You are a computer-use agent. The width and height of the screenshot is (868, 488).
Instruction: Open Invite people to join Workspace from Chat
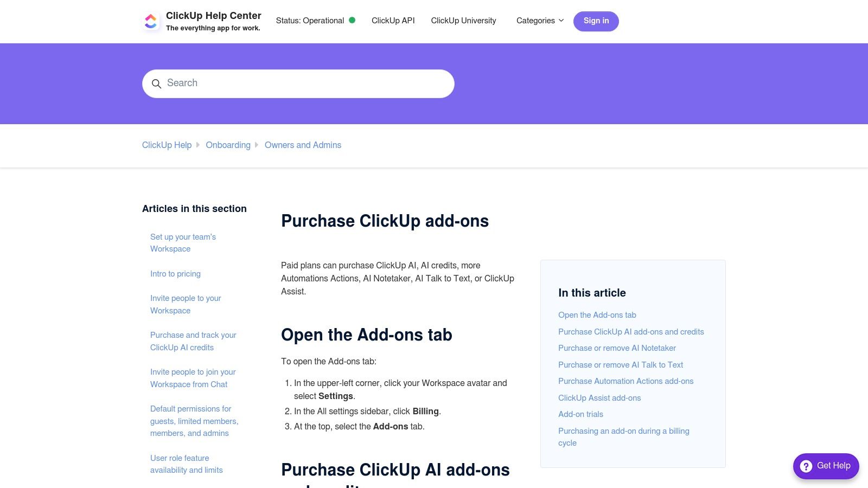pyautogui.click(x=193, y=378)
